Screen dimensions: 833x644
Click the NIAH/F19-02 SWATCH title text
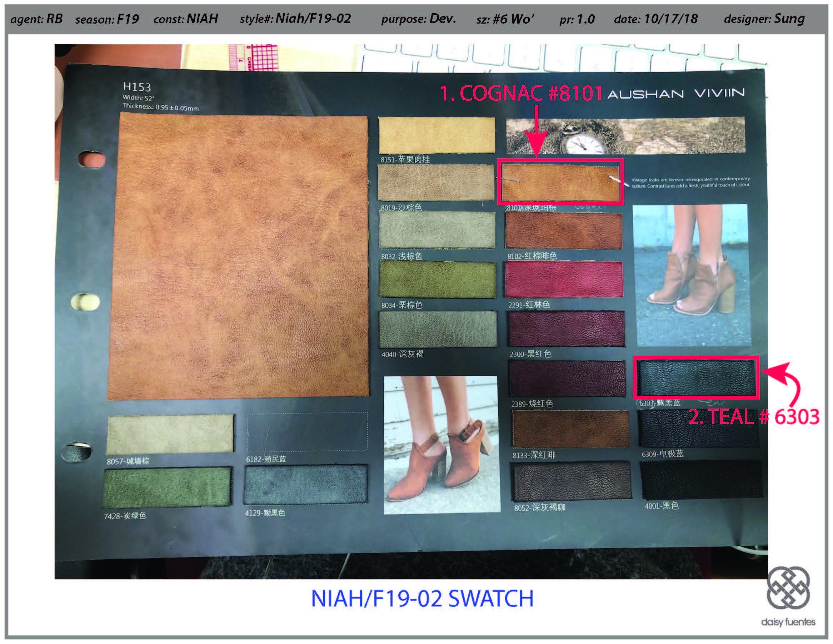coord(422,598)
